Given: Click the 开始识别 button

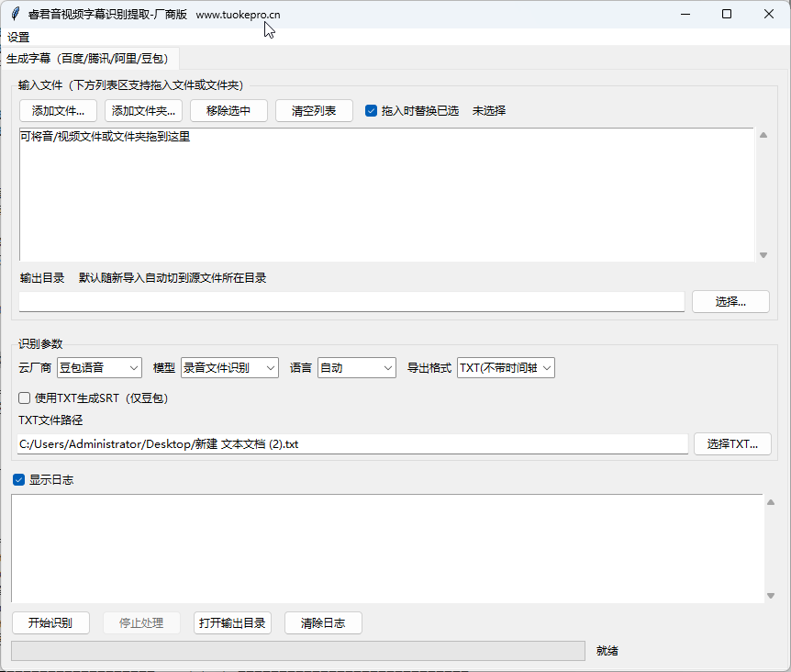Looking at the screenshot, I should click(50, 623).
